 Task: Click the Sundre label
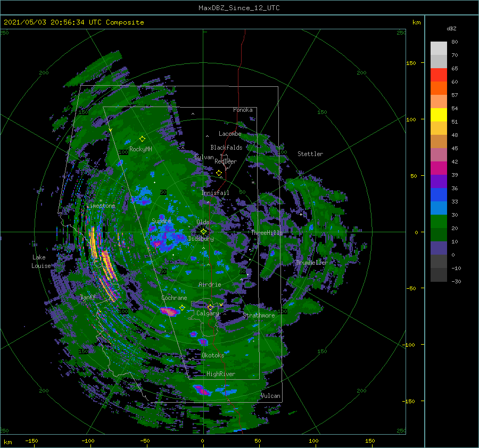[x=161, y=221]
